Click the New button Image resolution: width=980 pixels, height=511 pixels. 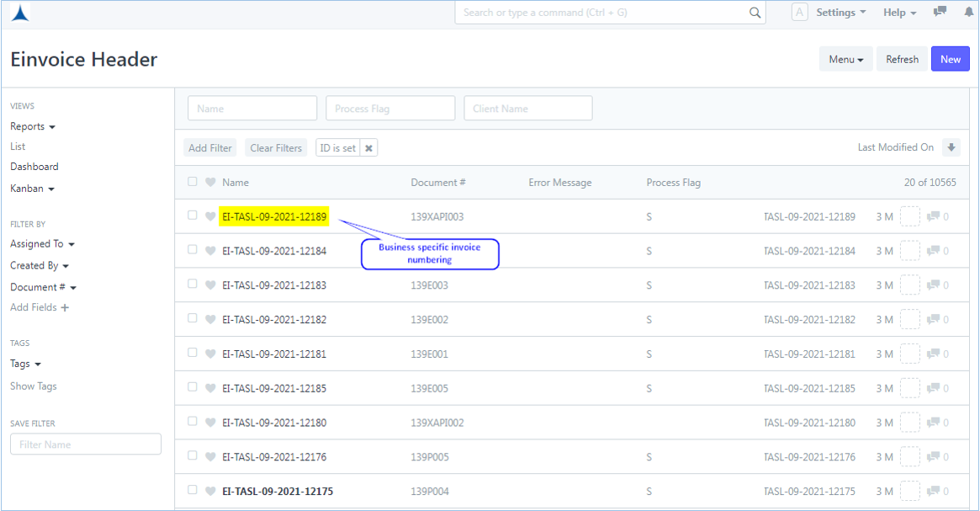click(950, 59)
